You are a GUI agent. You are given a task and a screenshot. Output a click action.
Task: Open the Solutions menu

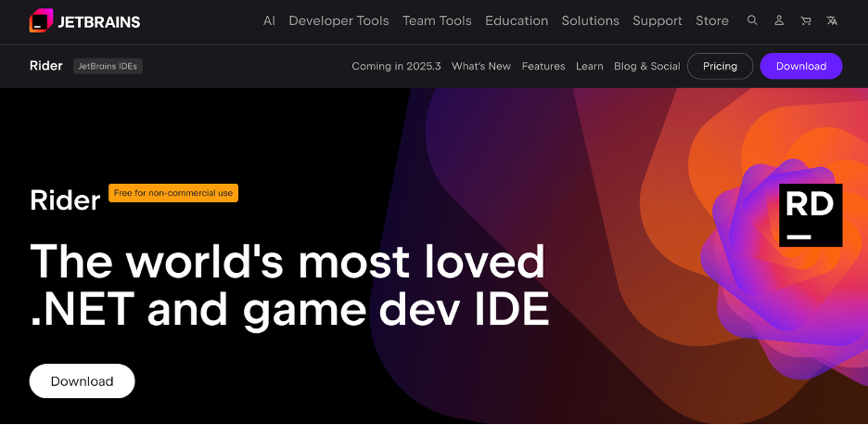click(x=590, y=21)
